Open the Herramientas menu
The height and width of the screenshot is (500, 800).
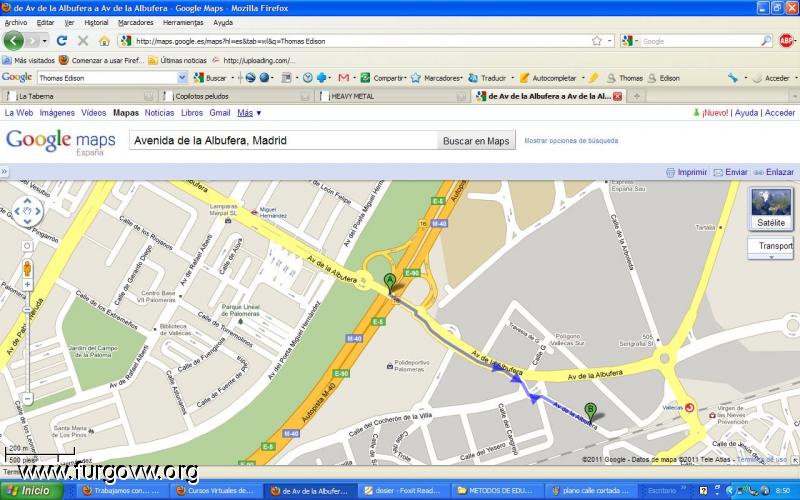[183, 22]
